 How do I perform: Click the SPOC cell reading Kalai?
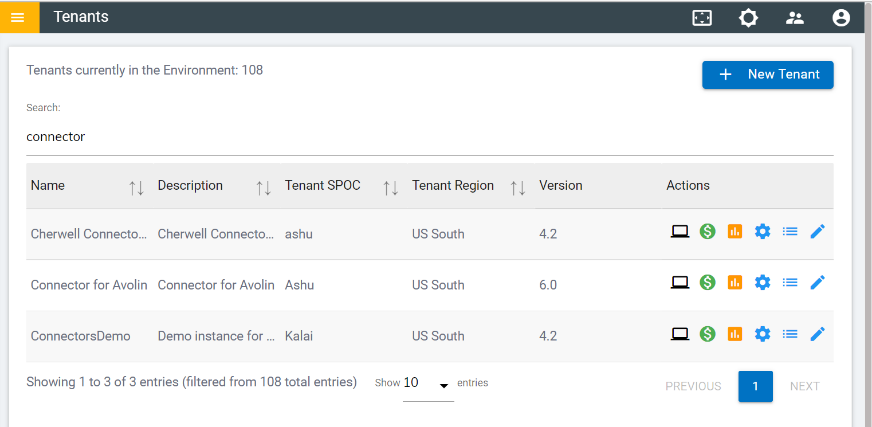pos(299,336)
